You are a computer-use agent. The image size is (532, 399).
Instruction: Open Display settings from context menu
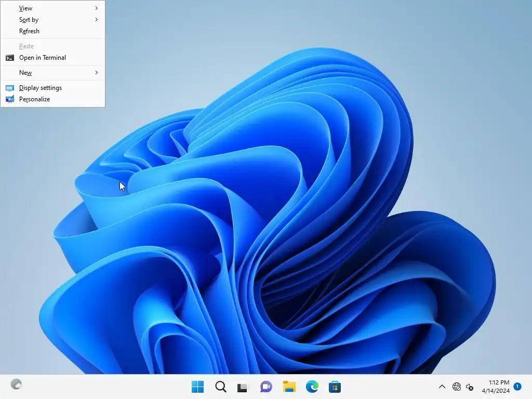tap(52, 87)
